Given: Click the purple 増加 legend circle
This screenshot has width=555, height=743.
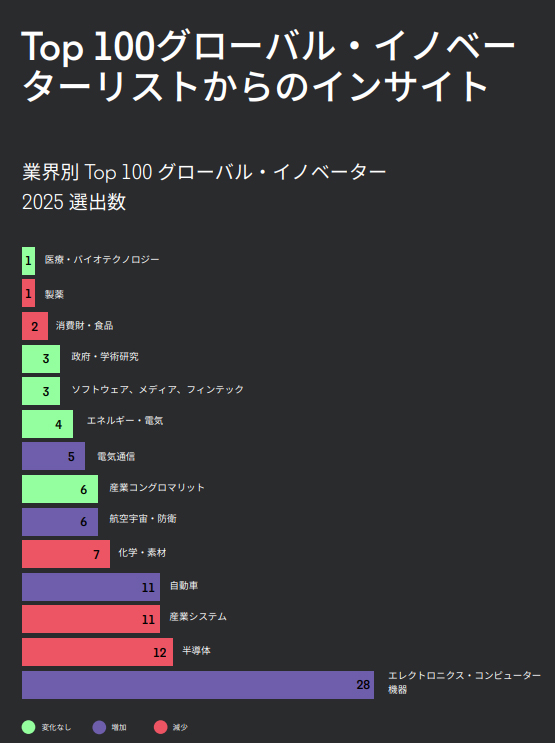Looking at the screenshot, I should coord(99,727).
